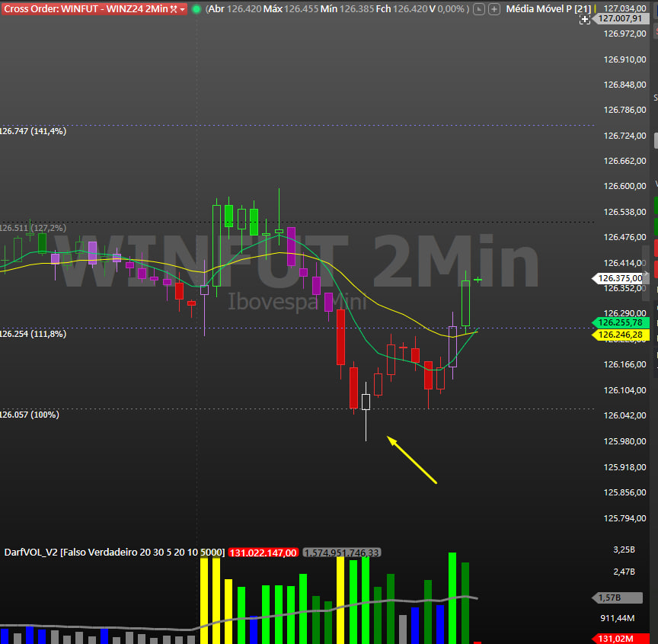
Task: Collapse indicators with the triangle icon
Action: (479, 9)
